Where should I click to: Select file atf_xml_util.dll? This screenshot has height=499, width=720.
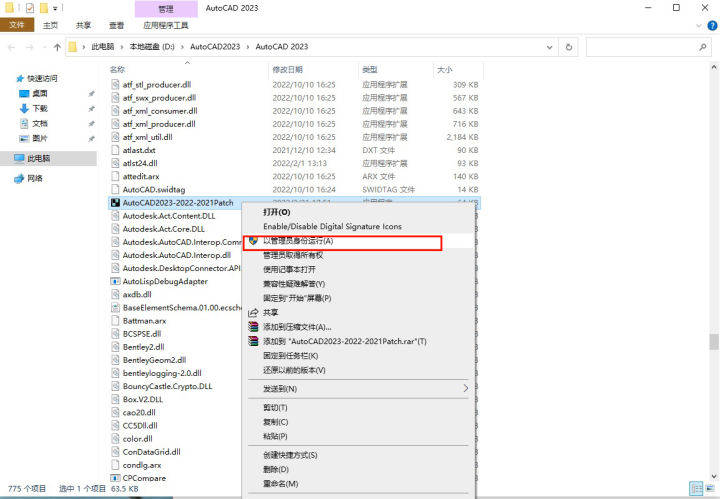(x=147, y=137)
